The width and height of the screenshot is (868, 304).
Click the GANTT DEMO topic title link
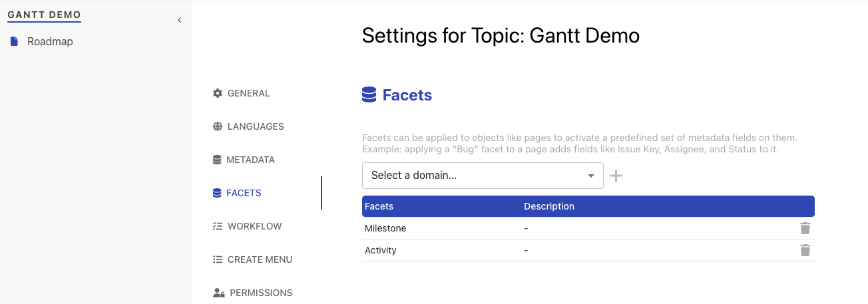(44, 15)
